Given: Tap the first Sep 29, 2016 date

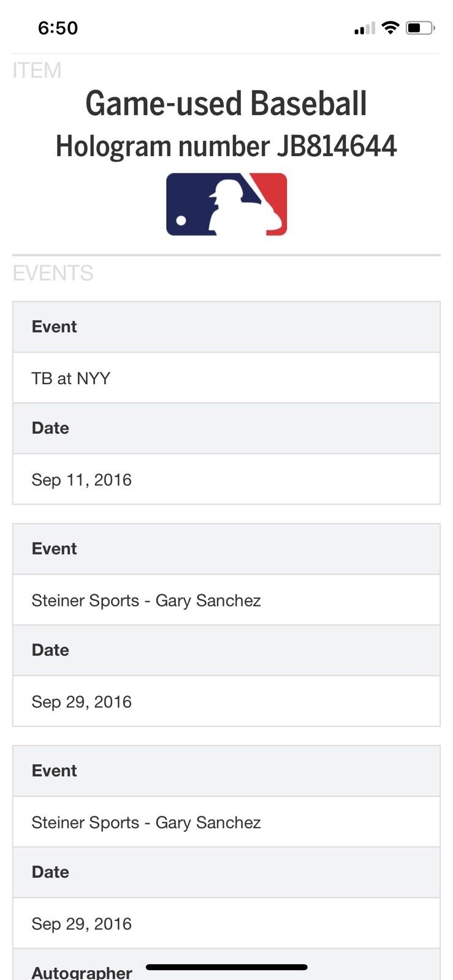Looking at the screenshot, I should (x=82, y=701).
